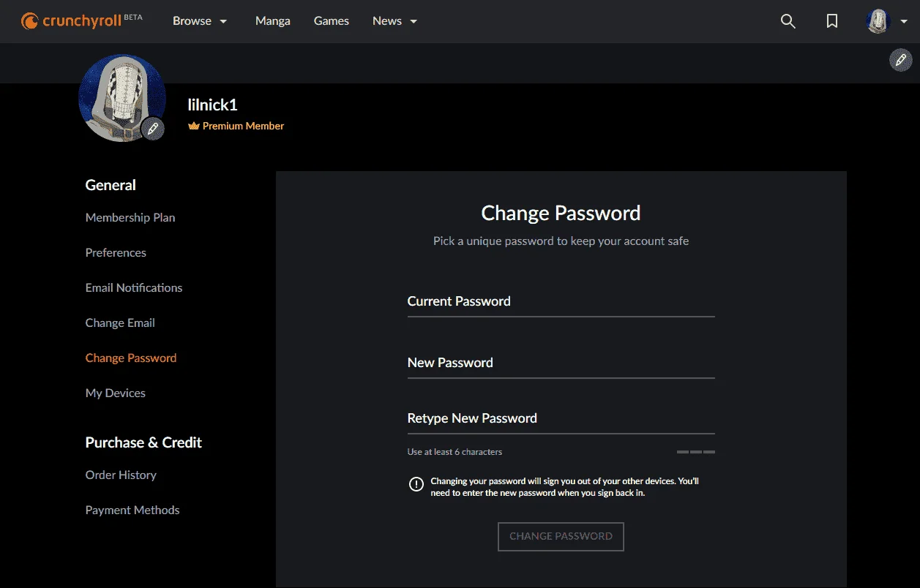This screenshot has width=920, height=588.
Task: Edit avatar via pencil badge on profile picture
Action: coord(152,129)
